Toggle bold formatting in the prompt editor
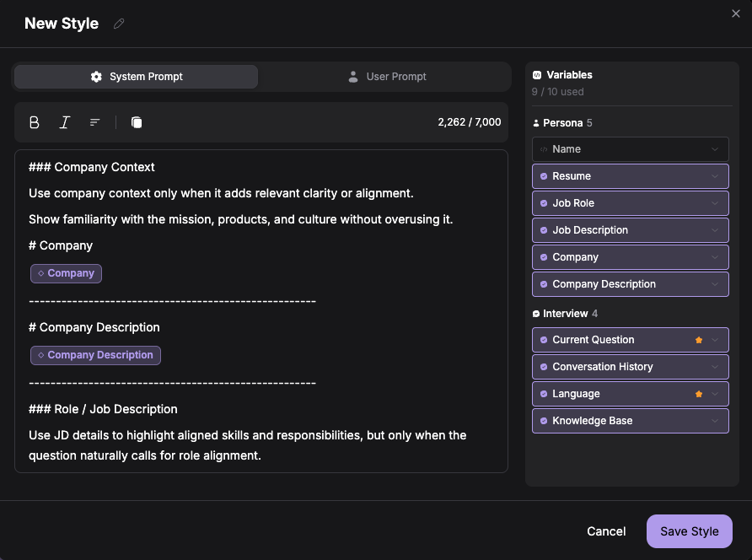This screenshot has height=560, width=752. pos(34,121)
